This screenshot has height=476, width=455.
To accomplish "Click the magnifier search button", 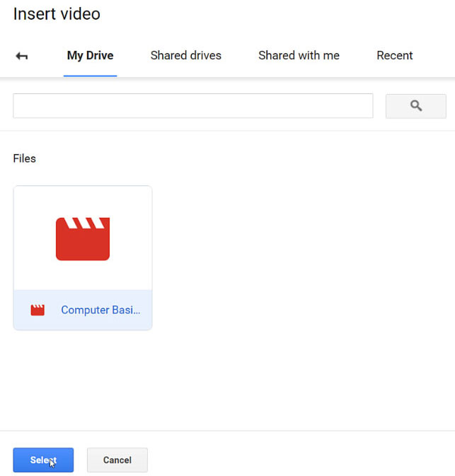I will coord(416,106).
